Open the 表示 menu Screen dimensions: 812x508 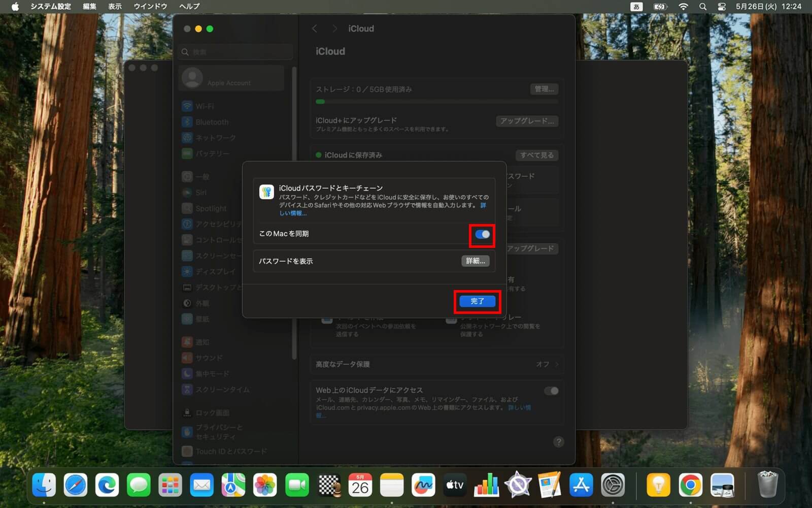pyautogui.click(x=115, y=7)
